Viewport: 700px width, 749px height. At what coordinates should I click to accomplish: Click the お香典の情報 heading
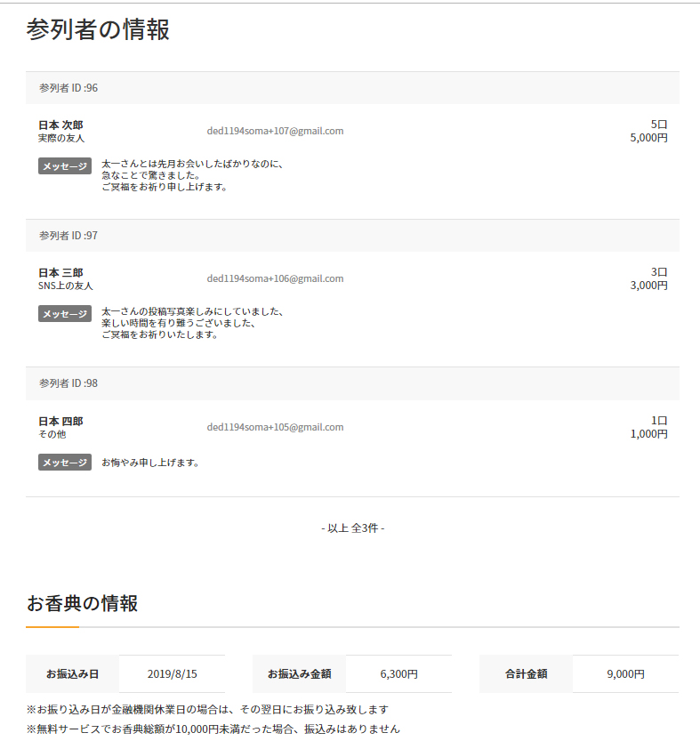click(82, 603)
